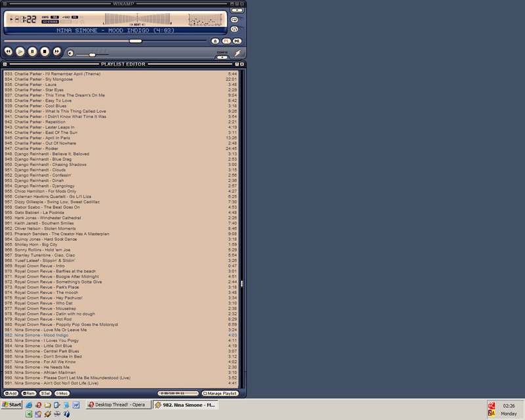Switch to Desktop Thread Opera taskbar window

point(119,405)
